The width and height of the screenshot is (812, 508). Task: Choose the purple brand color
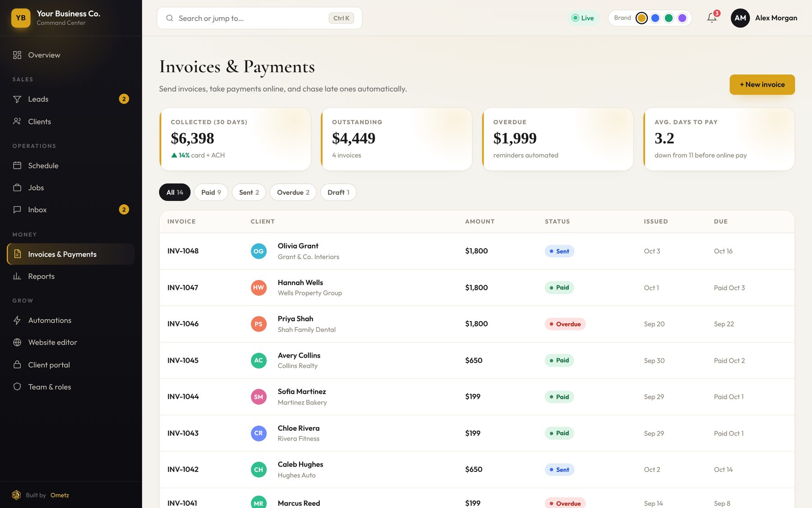coord(683,18)
